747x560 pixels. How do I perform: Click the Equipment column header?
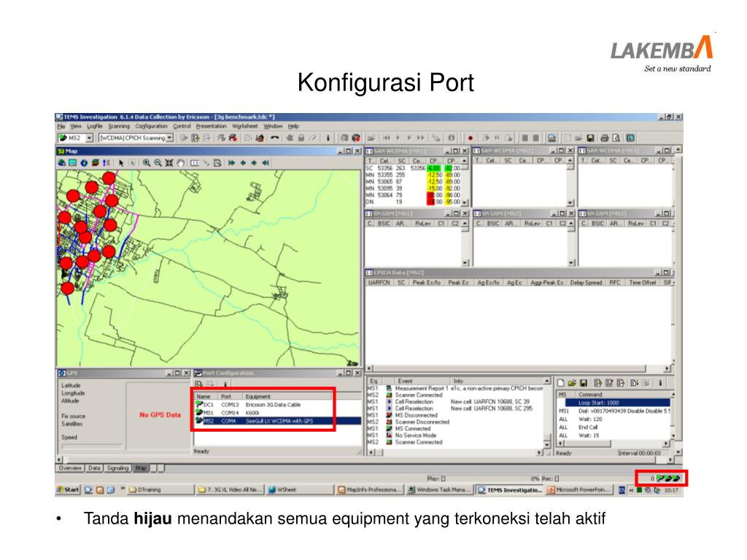pos(287,396)
